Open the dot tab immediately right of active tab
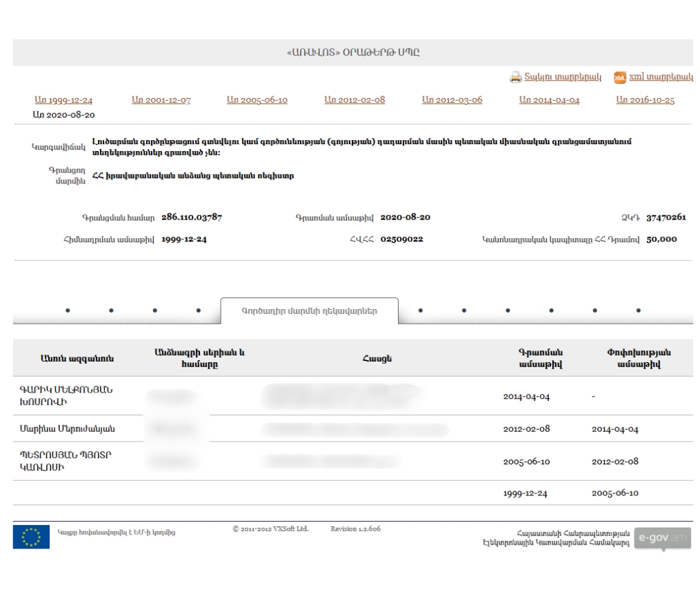This screenshot has width=700, height=592. pyautogui.click(x=420, y=310)
